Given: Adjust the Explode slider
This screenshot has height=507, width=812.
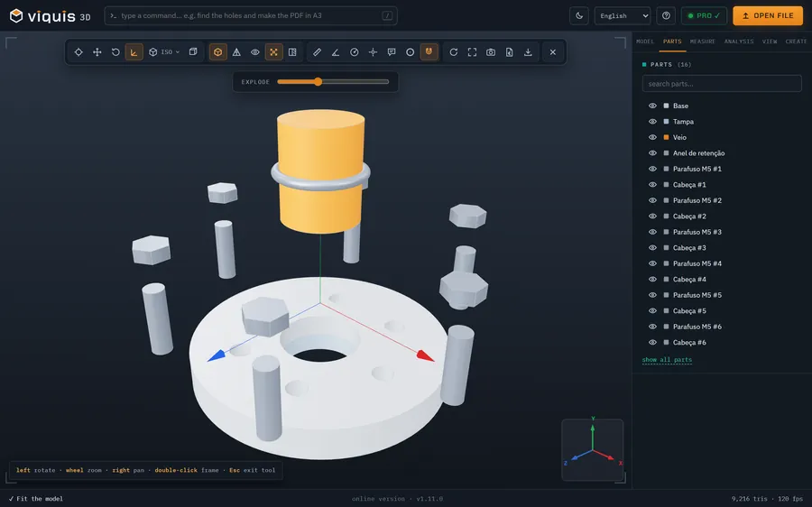Looking at the screenshot, I should [333, 82].
